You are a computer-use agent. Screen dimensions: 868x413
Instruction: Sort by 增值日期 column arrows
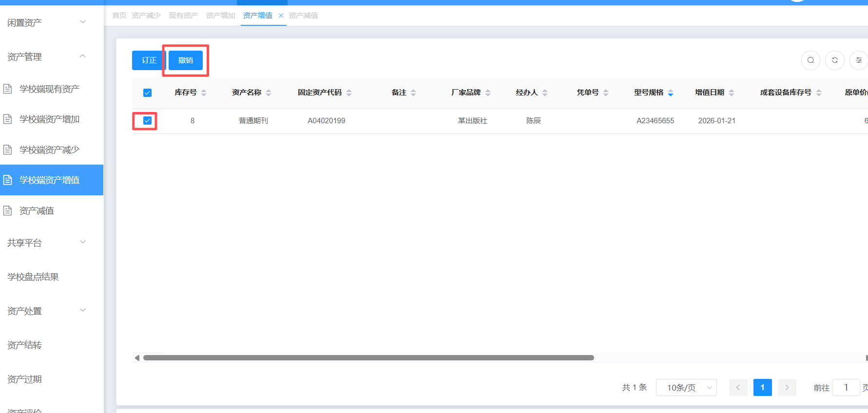(x=732, y=93)
